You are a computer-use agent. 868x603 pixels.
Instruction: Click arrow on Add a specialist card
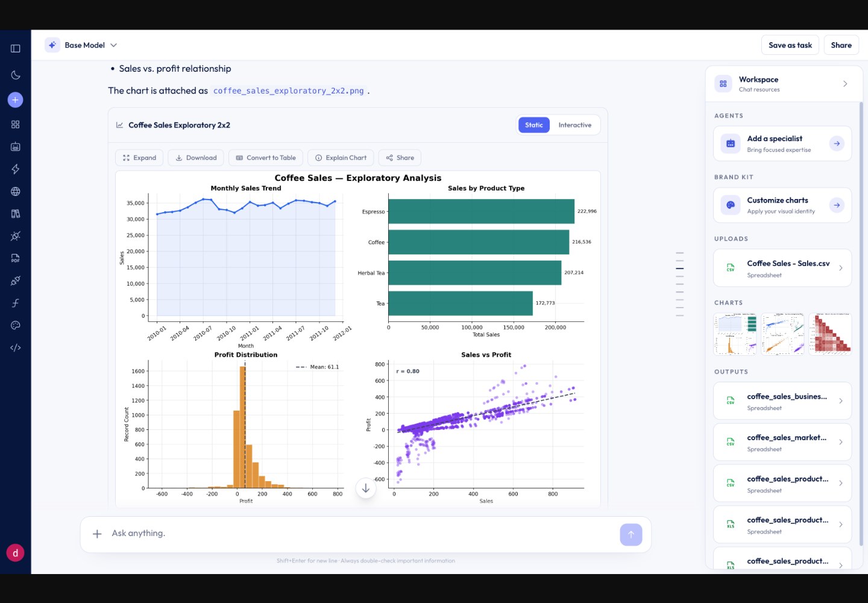coord(837,144)
